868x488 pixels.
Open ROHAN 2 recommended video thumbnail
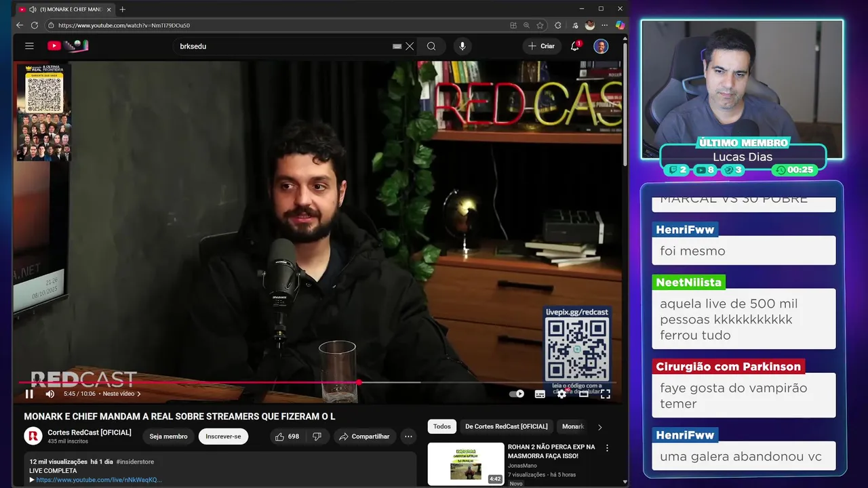pyautogui.click(x=466, y=464)
